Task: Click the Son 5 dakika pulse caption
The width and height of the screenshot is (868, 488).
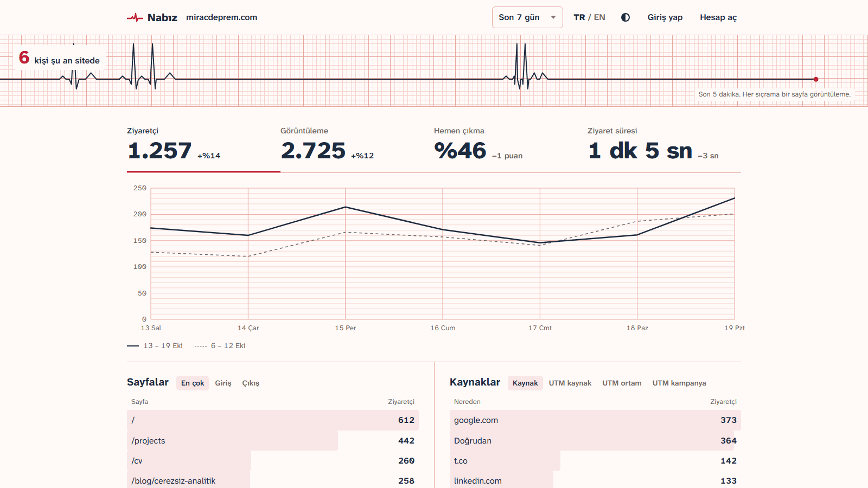Action: pos(775,94)
